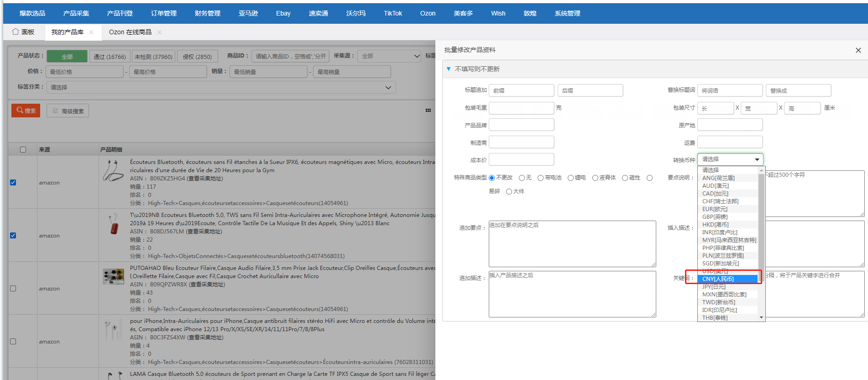This screenshot has width=868, height=380.
Task: Select the 磁性 radio option
Action: (625, 178)
